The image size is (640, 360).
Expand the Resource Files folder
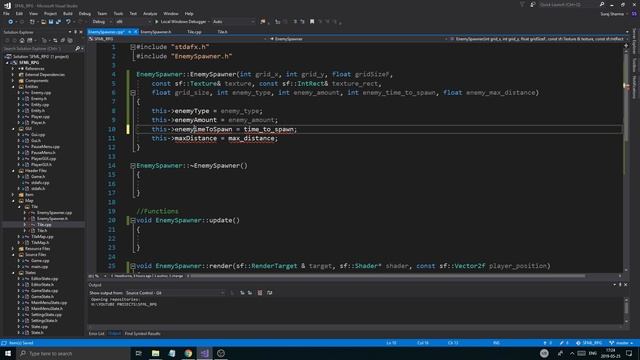point(13,249)
